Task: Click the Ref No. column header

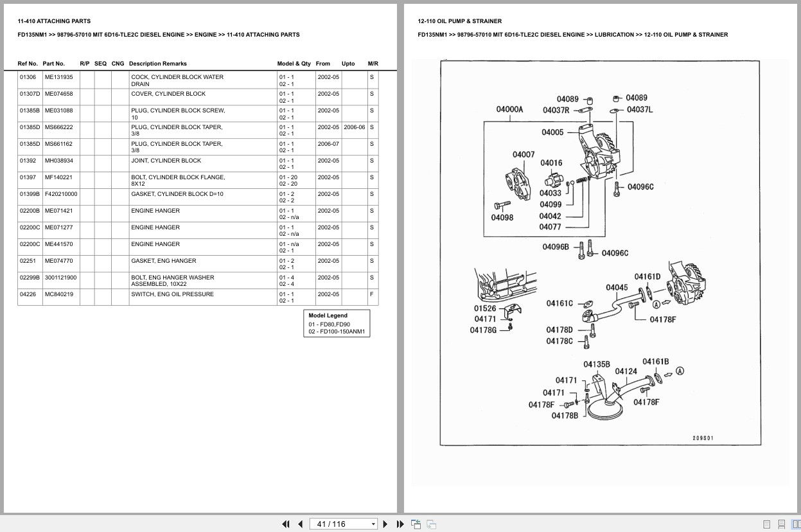Action: [x=28, y=64]
